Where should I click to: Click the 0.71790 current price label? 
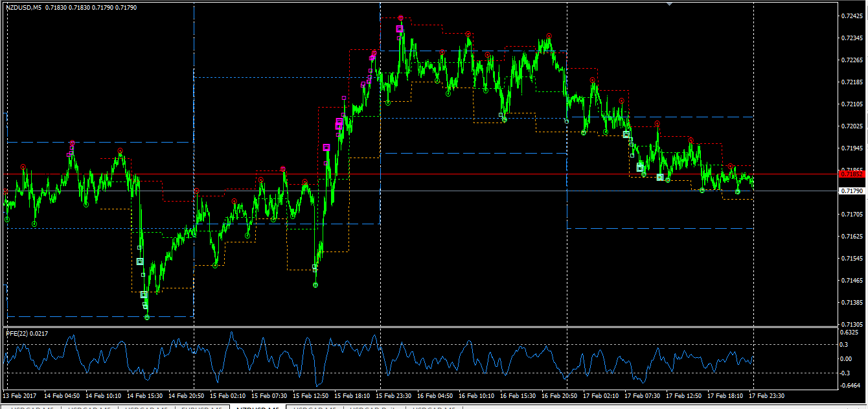click(851, 191)
